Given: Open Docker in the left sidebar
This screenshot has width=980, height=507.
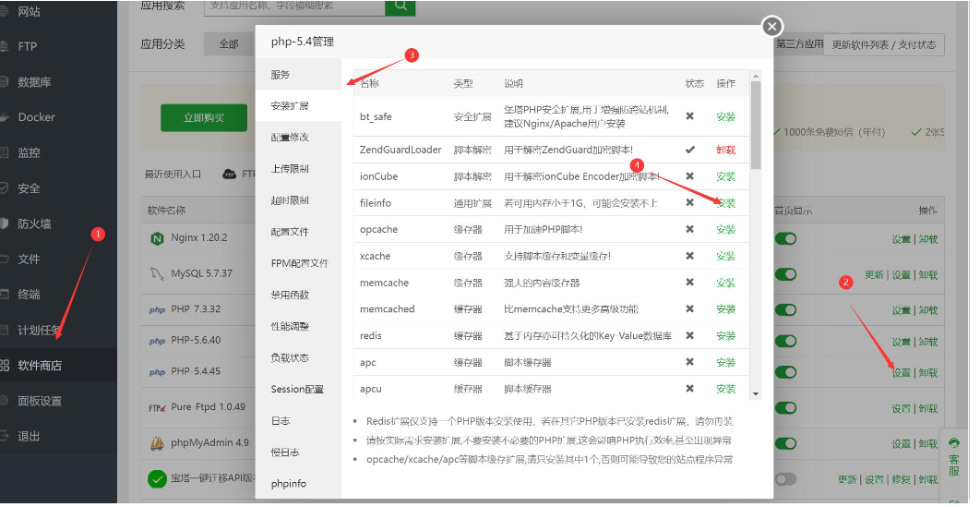Looking at the screenshot, I should point(36,117).
